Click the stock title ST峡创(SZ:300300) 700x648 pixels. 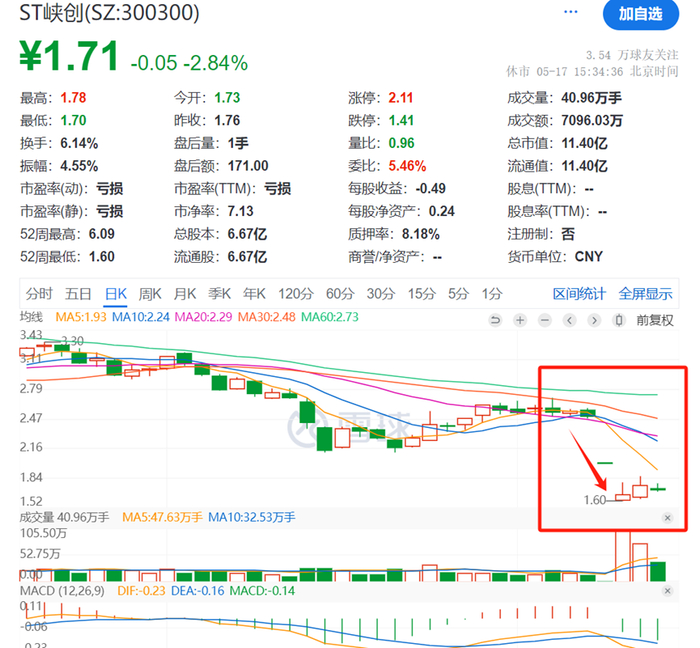click(109, 12)
